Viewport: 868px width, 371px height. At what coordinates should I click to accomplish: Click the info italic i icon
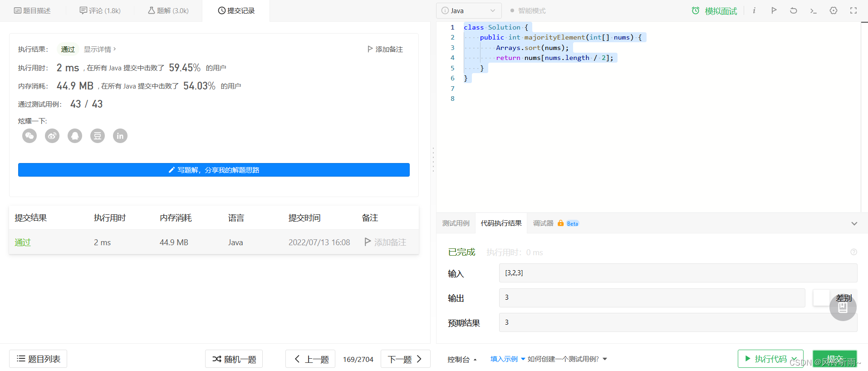pyautogui.click(x=754, y=10)
